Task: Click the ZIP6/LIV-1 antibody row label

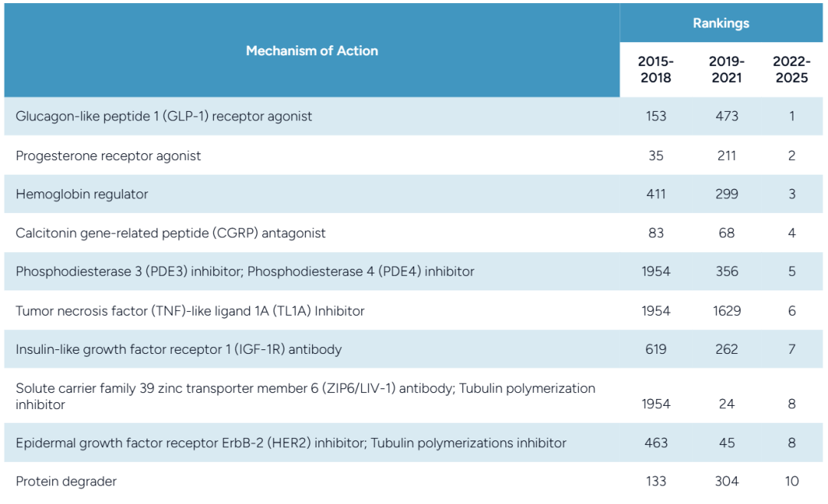Action: 305,396
